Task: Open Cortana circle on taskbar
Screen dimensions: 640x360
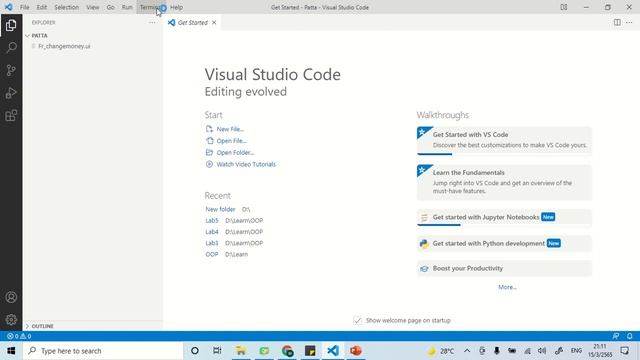Action: (195, 351)
